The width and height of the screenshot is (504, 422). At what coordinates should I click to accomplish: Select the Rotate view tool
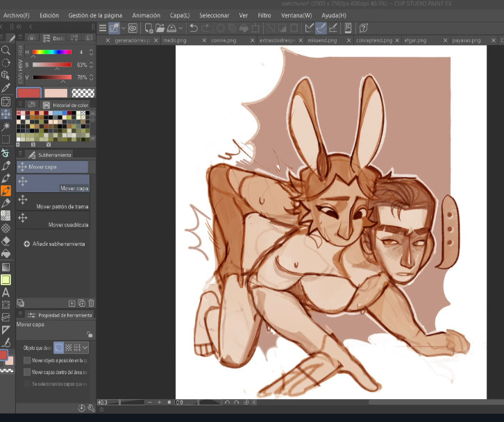click(6, 63)
